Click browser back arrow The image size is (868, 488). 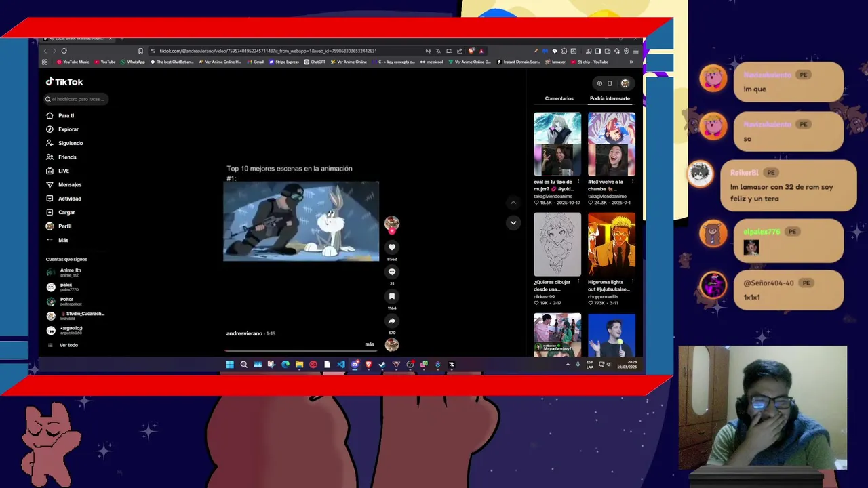point(45,51)
